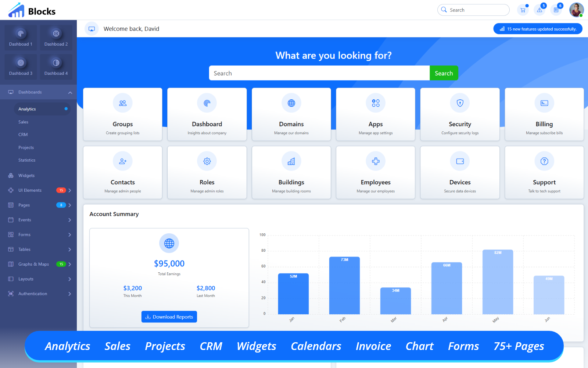The image size is (588, 368).
Task: Open the Support help card
Action: (x=544, y=172)
